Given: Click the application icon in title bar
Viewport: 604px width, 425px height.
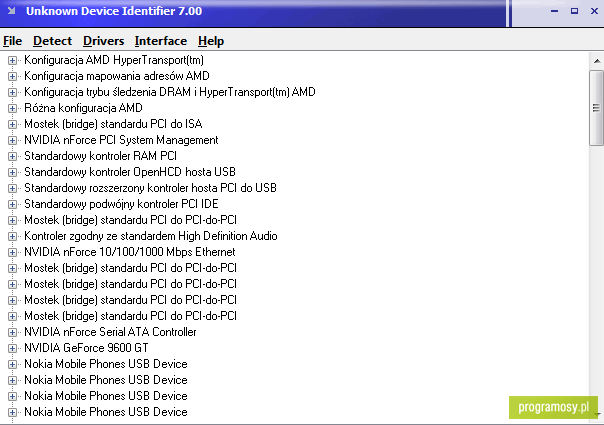Looking at the screenshot, I should [12, 11].
